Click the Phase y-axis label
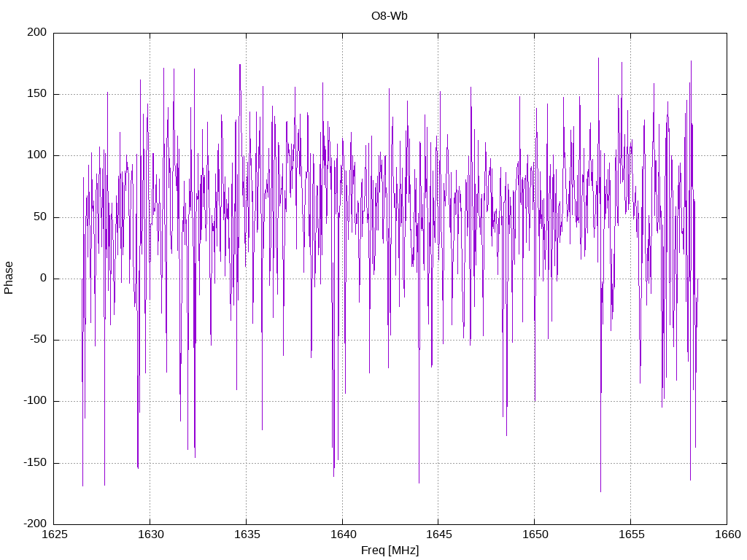The image size is (747, 560). (9, 278)
